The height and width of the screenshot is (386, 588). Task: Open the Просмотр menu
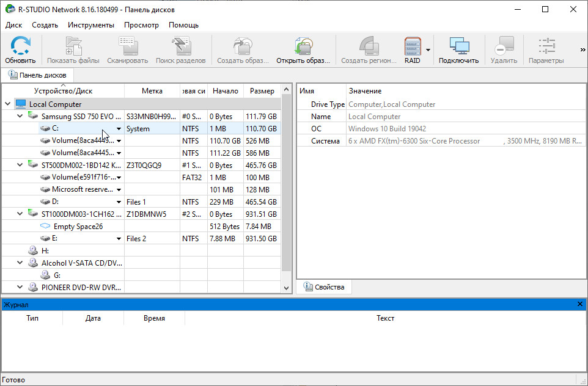[141, 25]
